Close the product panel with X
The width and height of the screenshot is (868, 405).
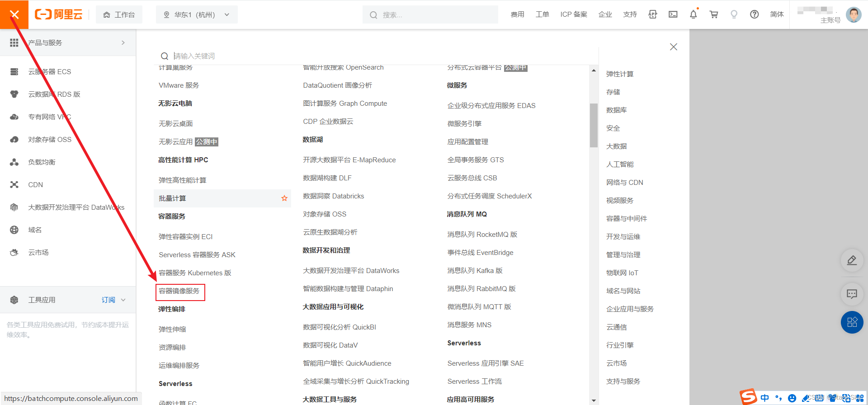pyautogui.click(x=674, y=47)
